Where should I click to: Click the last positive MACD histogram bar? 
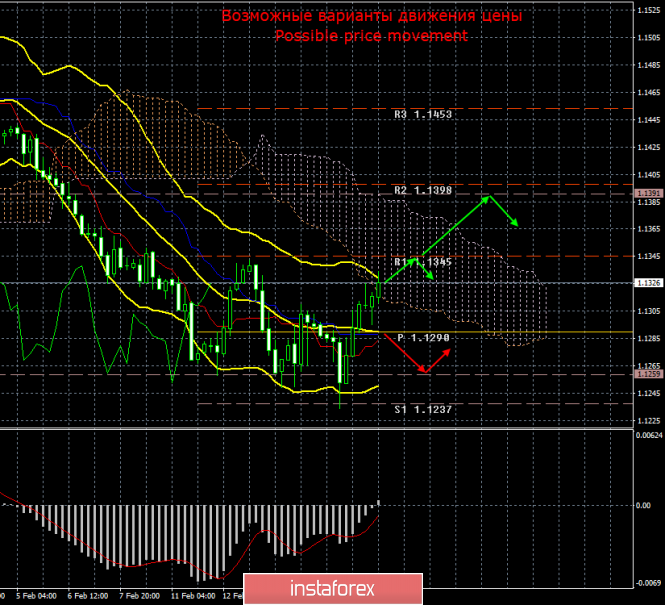[378, 503]
